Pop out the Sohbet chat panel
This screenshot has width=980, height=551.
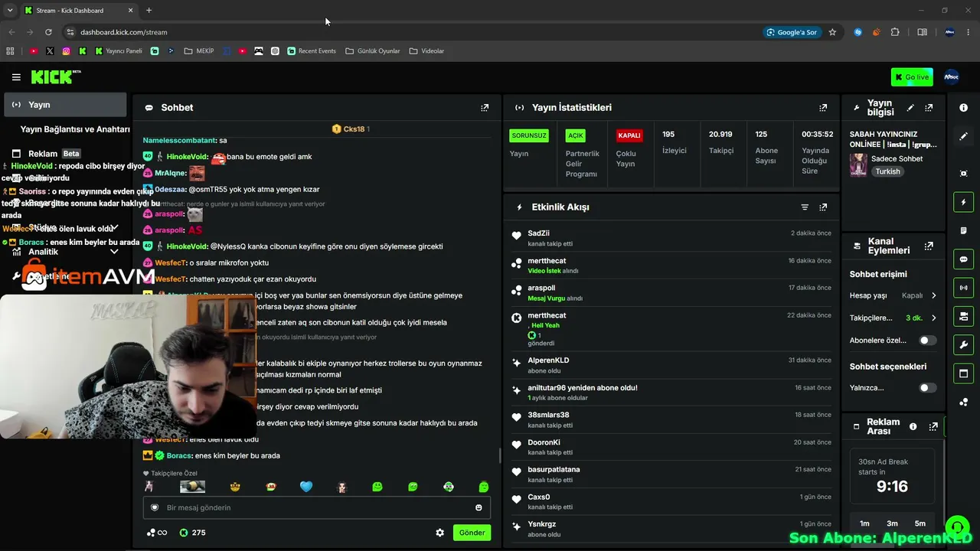(485, 108)
